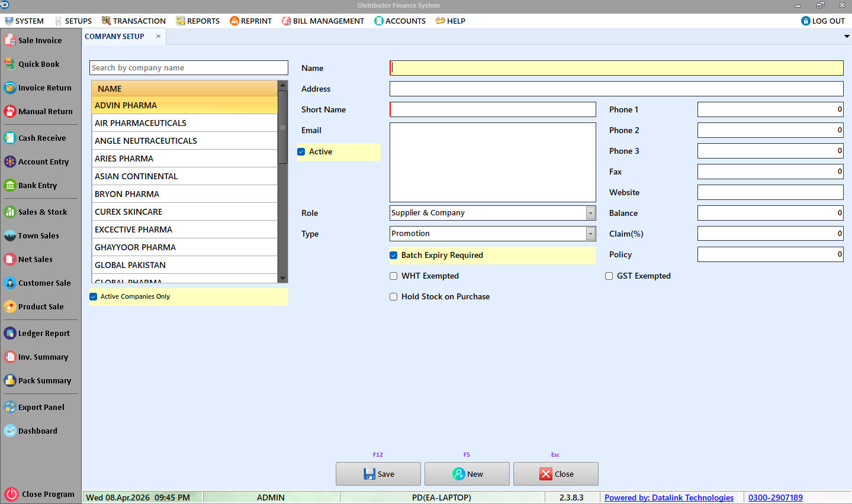Enable GST Exempted checkbox
This screenshot has width=852, height=504.
click(x=609, y=276)
